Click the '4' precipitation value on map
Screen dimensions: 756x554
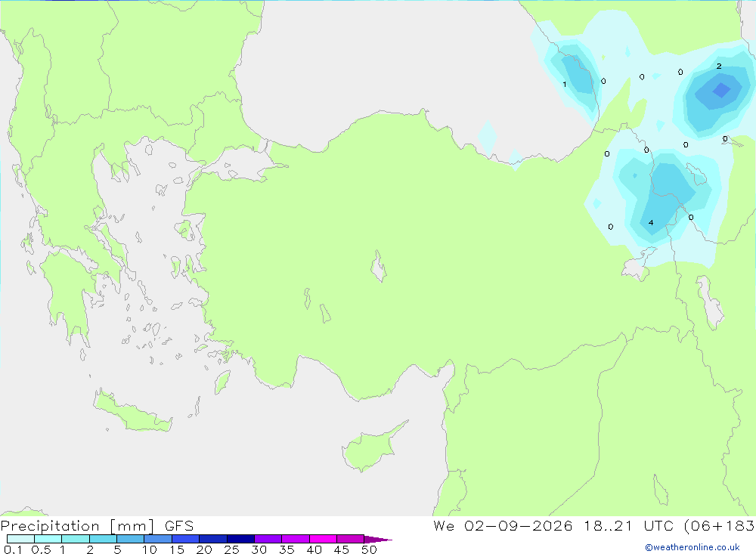point(651,223)
